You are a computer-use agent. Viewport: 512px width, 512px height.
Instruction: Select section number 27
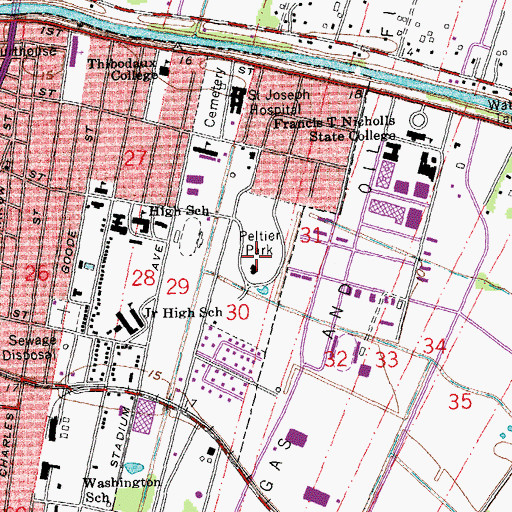135,158
